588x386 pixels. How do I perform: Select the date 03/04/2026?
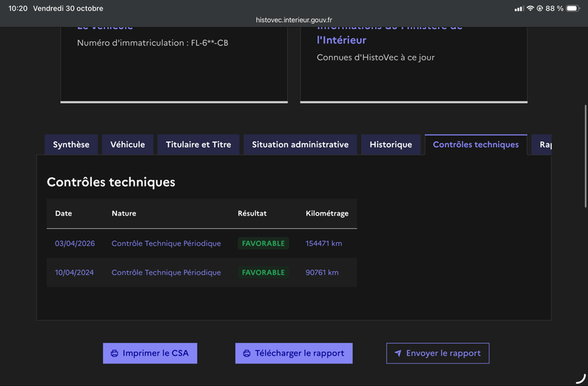75,243
